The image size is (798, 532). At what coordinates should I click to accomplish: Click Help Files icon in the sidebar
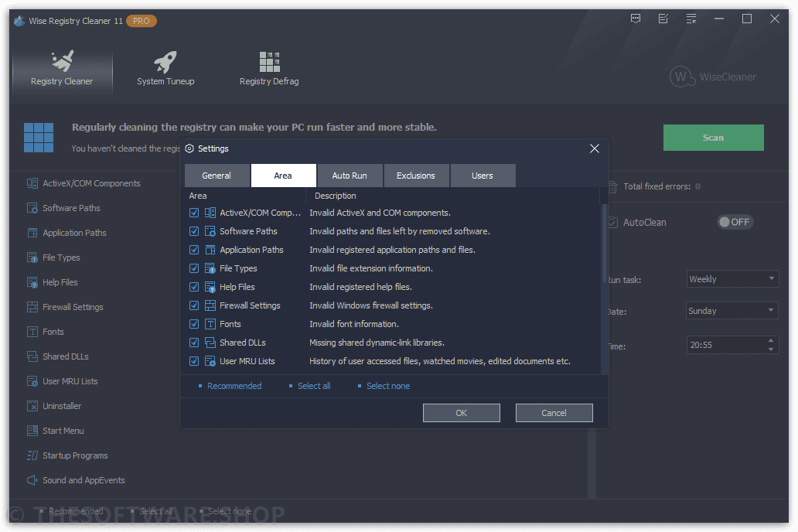tap(32, 282)
